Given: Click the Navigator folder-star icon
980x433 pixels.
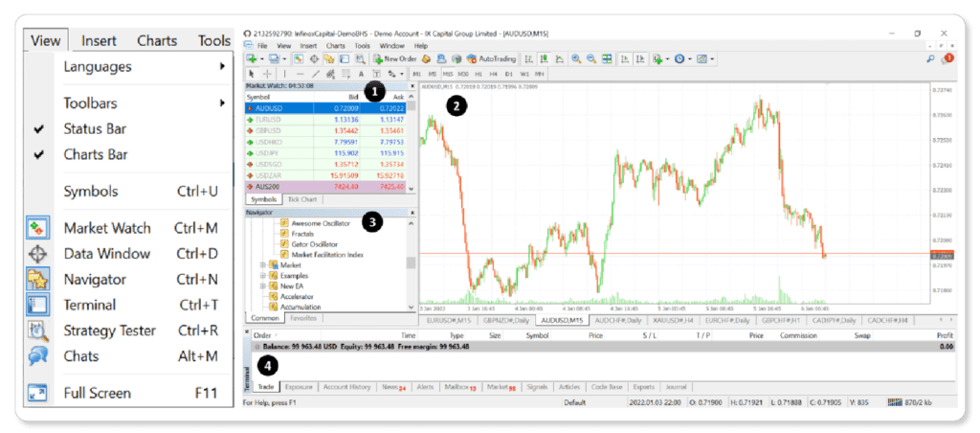Looking at the screenshot, I should [x=37, y=280].
